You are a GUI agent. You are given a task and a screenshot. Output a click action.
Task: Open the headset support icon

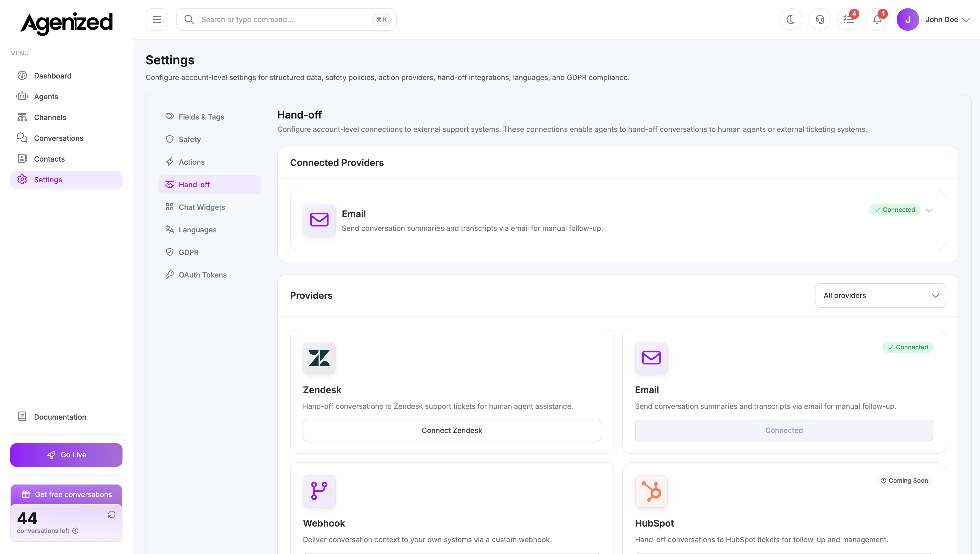(820, 19)
